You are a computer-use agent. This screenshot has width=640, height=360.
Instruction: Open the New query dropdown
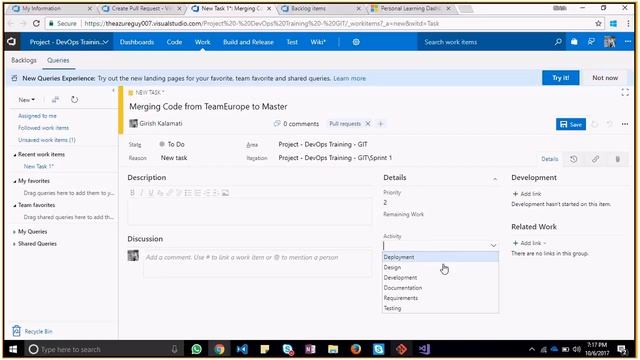click(27, 100)
